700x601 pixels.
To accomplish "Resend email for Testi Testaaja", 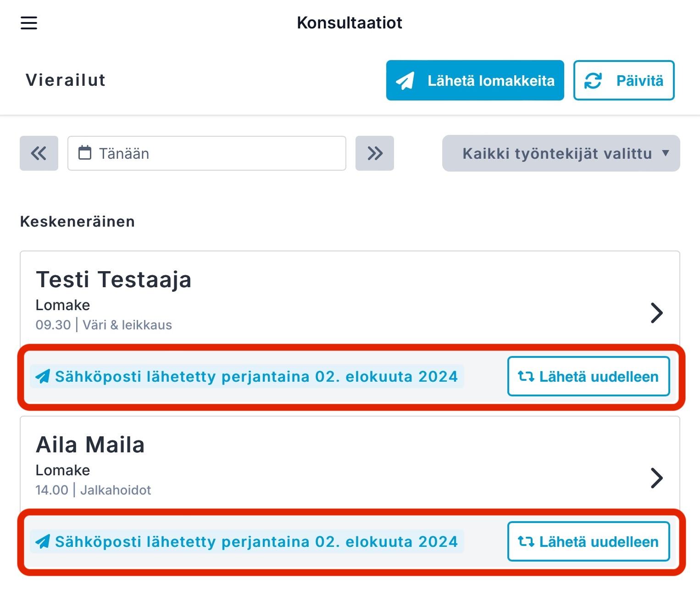I will coord(589,376).
